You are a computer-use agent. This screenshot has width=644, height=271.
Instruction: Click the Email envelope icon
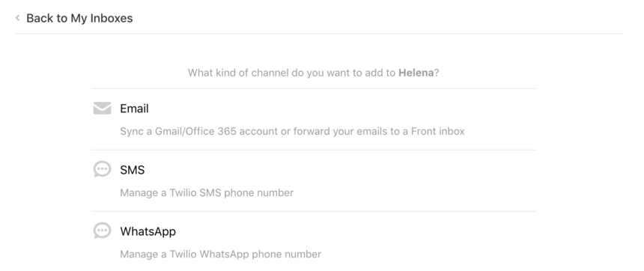coord(102,109)
